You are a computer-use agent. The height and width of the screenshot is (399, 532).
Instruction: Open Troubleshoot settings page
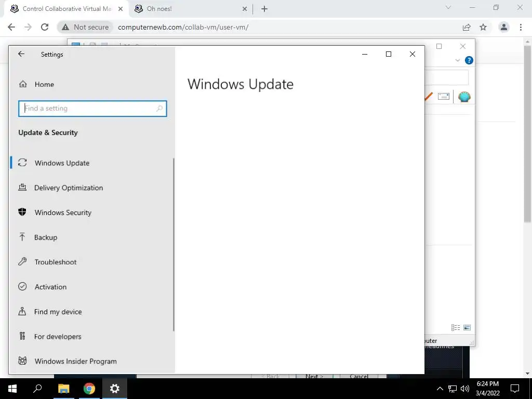coord(91,262)
